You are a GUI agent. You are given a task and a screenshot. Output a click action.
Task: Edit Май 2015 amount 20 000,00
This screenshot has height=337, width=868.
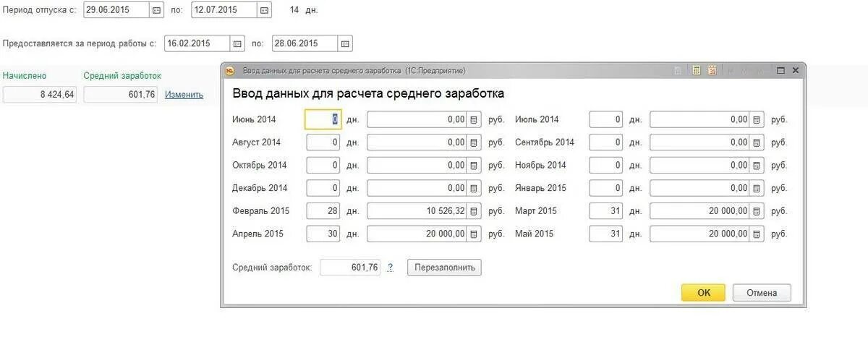tap(700, 234)
